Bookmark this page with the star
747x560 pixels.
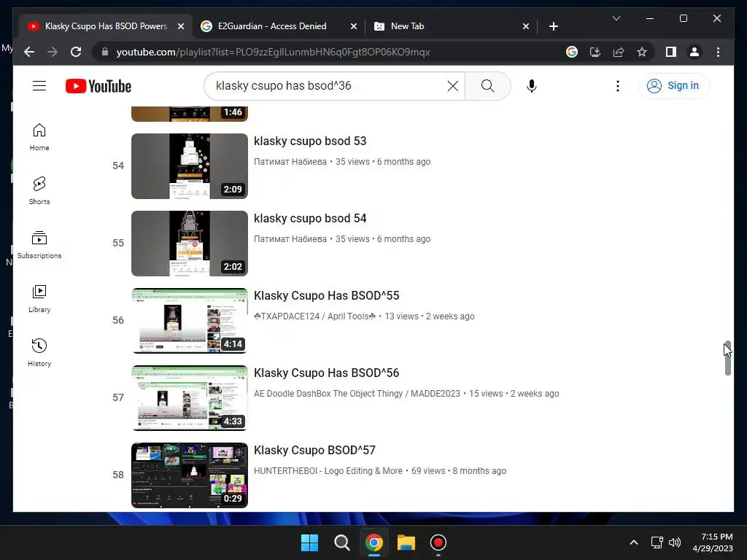pos(642,52)
